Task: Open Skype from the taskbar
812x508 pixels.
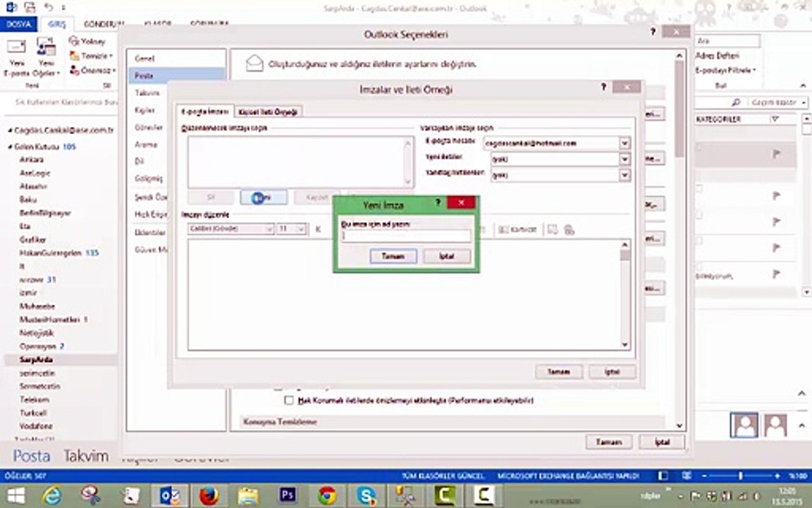Action: [366, 496]
